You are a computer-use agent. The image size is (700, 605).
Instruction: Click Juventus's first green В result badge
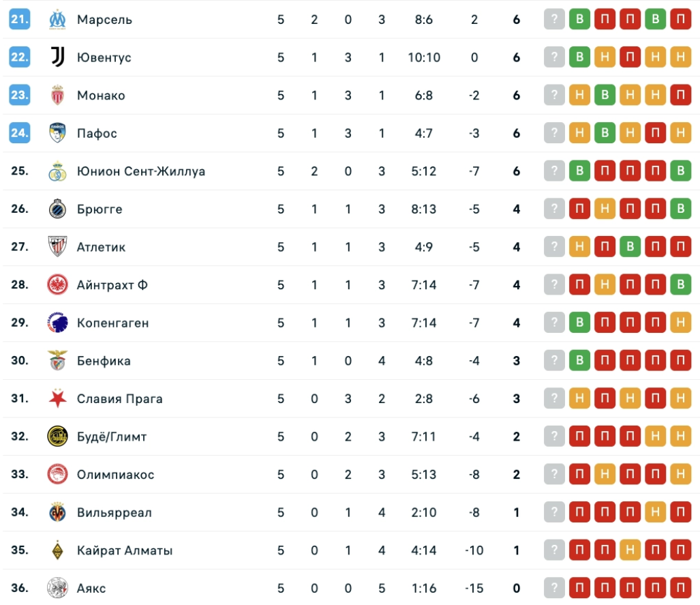pyautogui.click(x=580, y=57)
